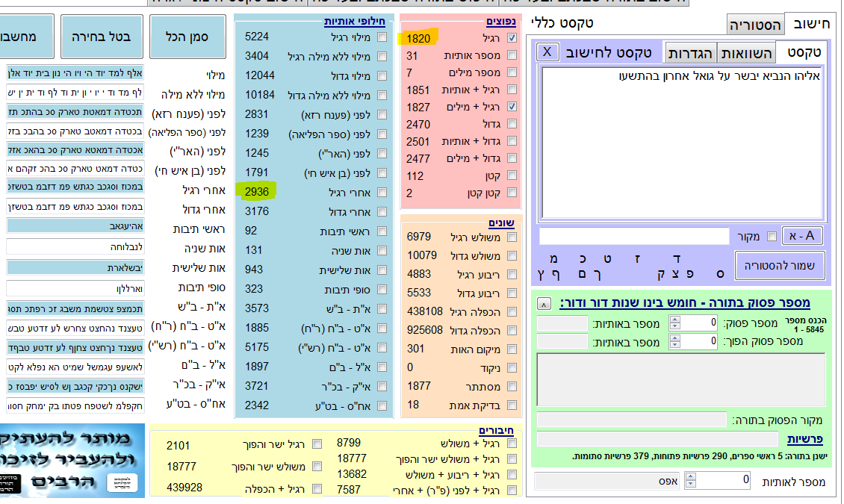Increase the מספר פסוק הפוך spinner value
The image size is (844, 504).
click(x=675, y=338)
